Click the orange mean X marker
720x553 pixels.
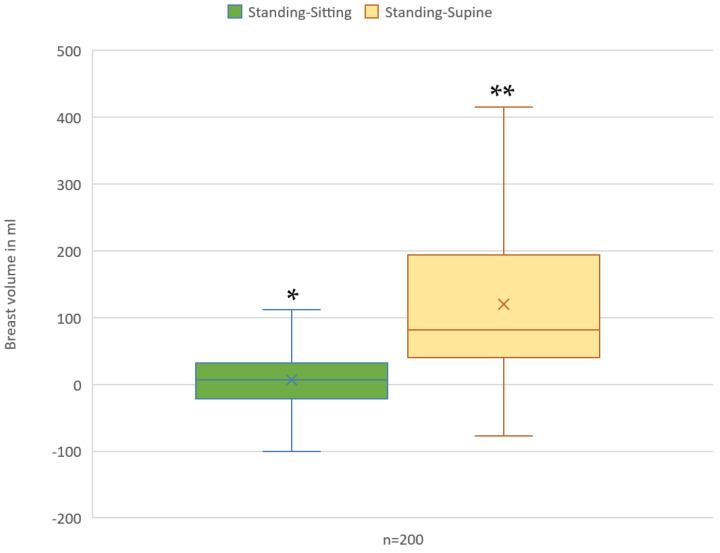pos(504,305)
